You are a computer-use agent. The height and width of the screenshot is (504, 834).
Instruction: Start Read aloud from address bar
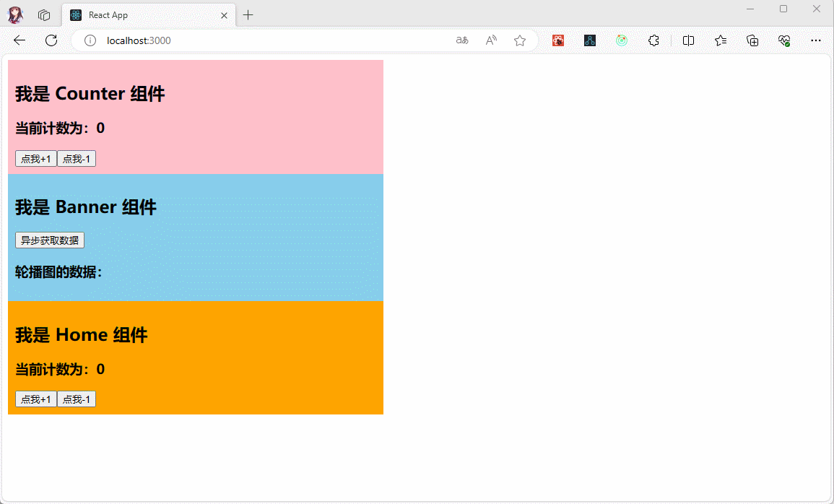491,40
